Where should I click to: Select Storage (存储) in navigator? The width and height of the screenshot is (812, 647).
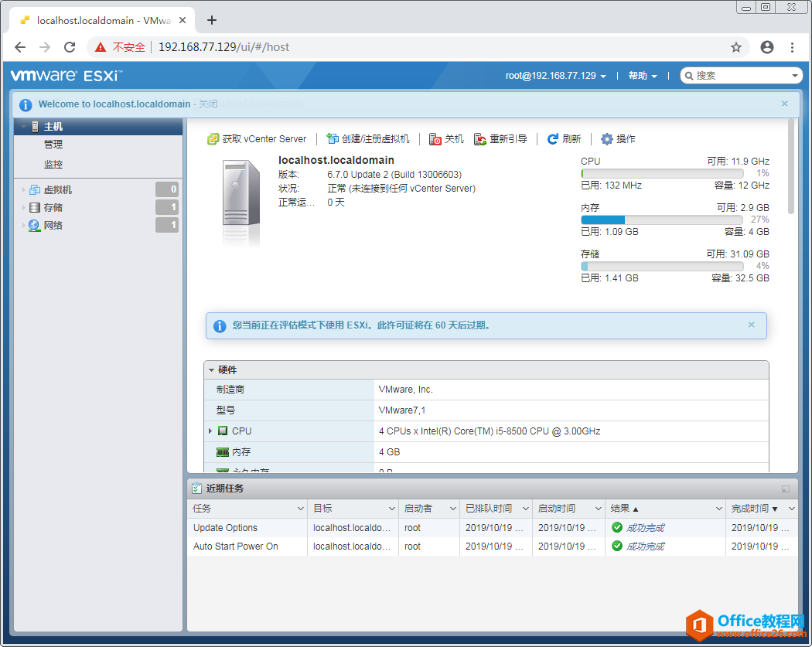tap(53, 208)
